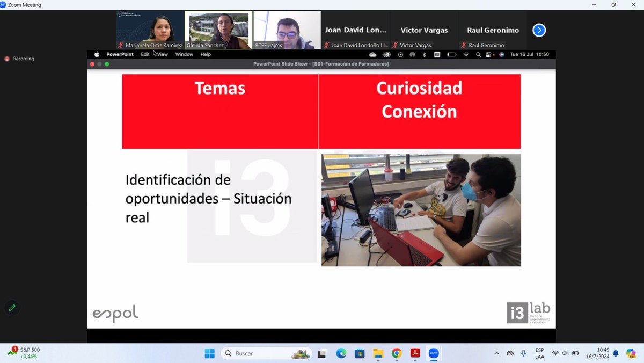Open the volume slider from the tray
644x363 pixels.
coord(566,353)
